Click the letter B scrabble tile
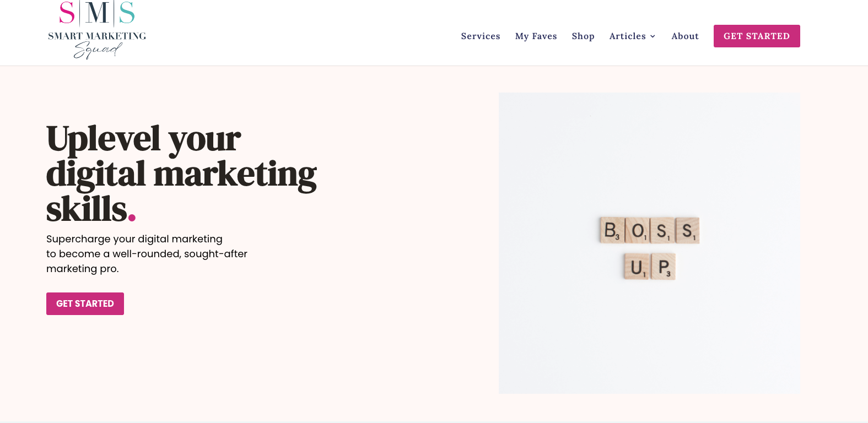The image size is (868, 423). click(612, 230)
